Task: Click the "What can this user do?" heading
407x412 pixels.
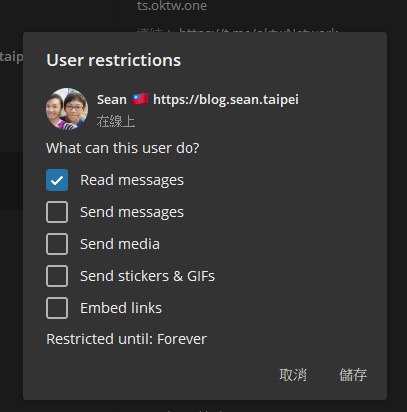Action: 123,148
